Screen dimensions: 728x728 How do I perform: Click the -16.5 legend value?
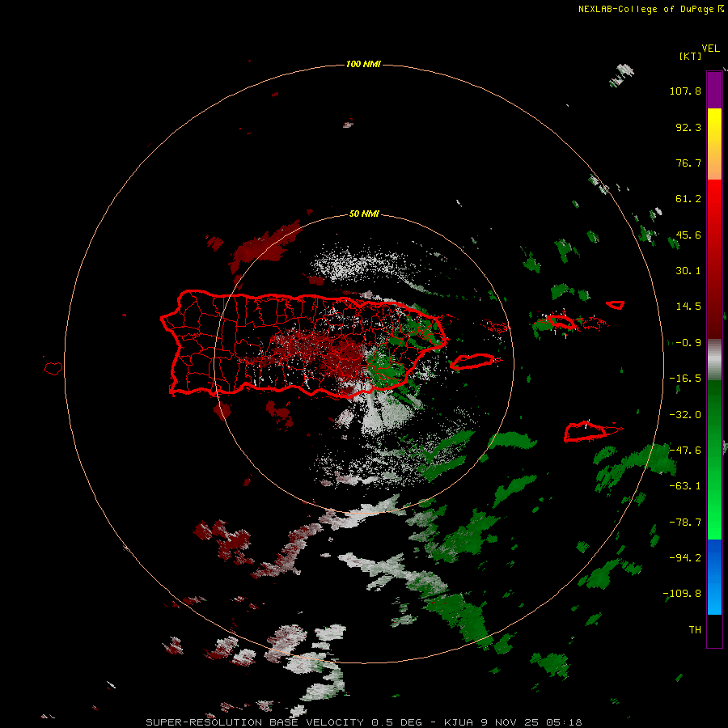685,379
